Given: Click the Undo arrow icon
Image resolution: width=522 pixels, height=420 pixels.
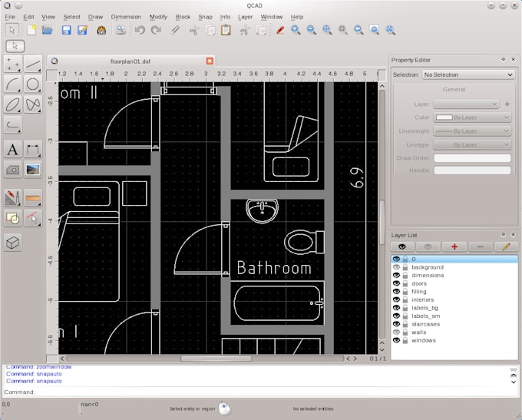Looking at the screenshot, I should coord(140,30).
